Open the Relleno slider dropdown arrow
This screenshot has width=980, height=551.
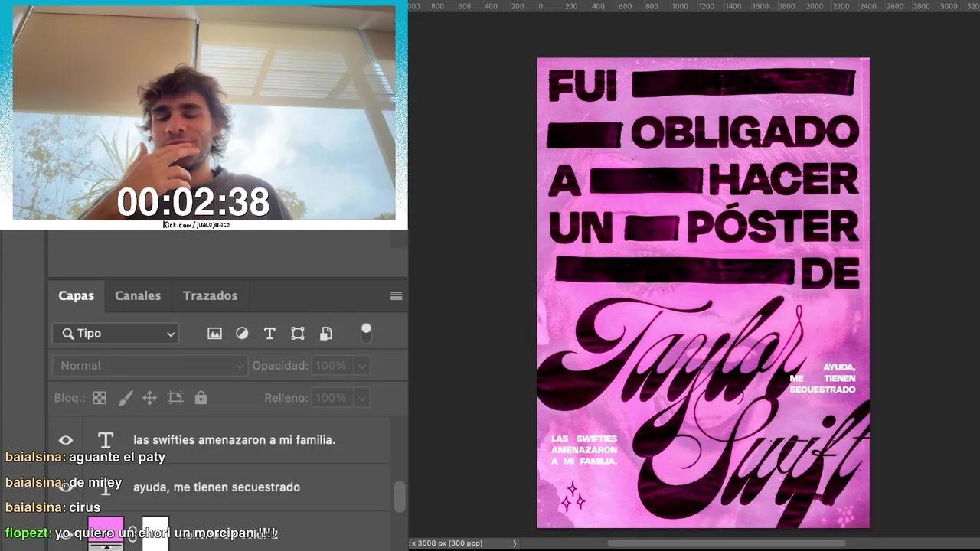(362, 398)
